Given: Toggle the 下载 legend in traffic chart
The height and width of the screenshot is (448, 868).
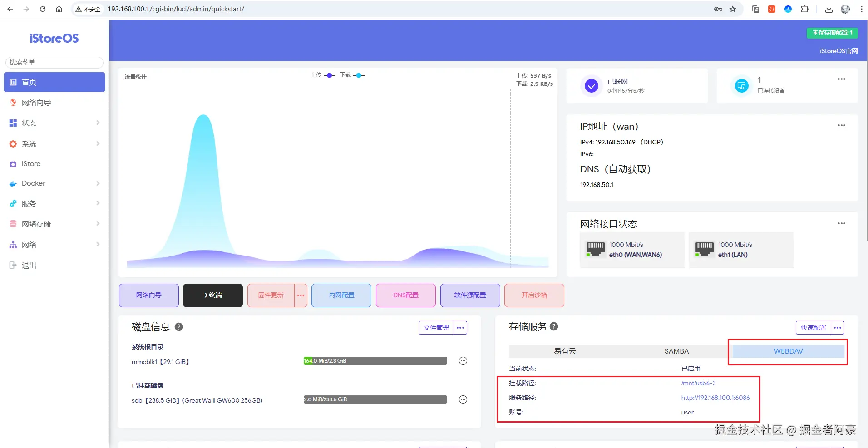Looking at the screenshot, I should click(x=352, y=75).
